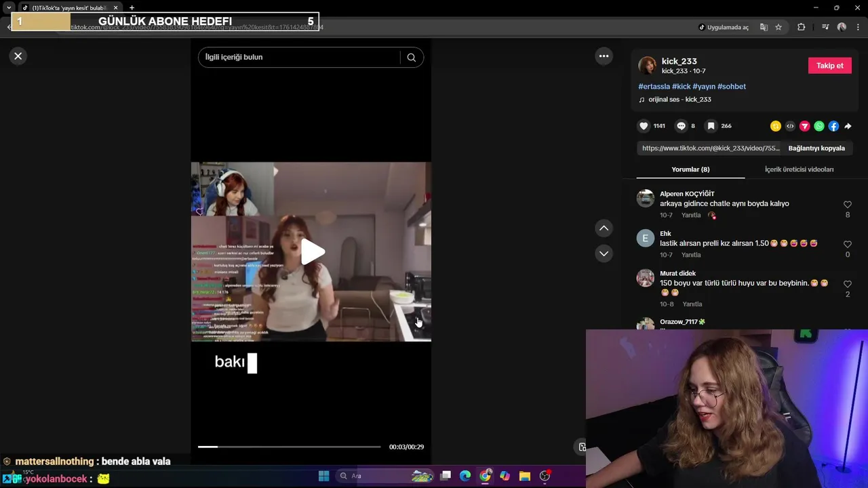Viewport: 868px width, 488px height.
Task: Open kick_233 username link
Action: tap(679, 61)
